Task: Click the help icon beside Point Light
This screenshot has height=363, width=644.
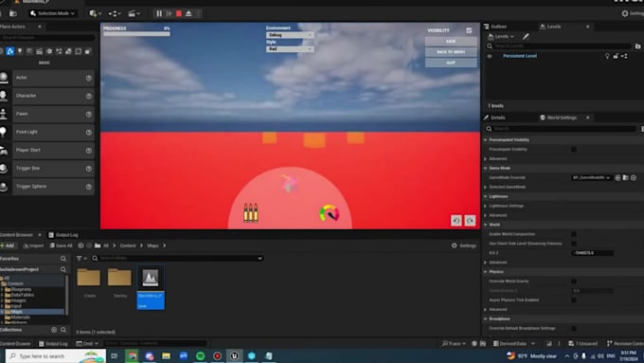Action: pos(89,132)
